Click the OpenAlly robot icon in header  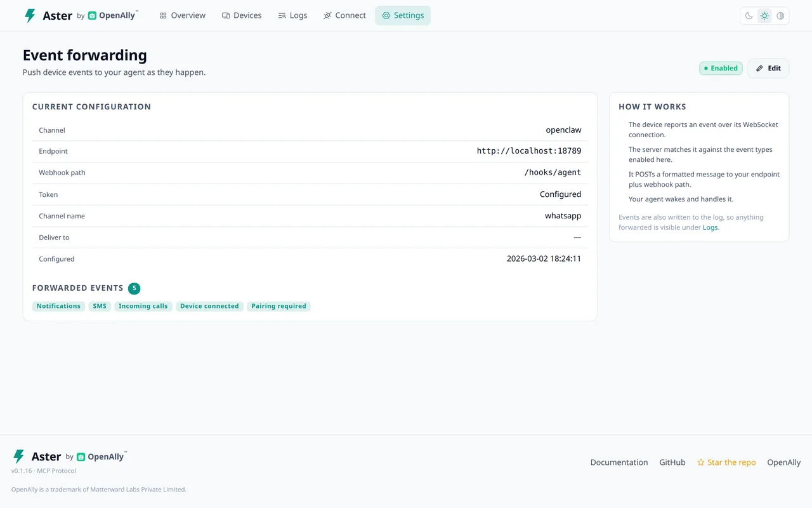[x=92, y=16]
